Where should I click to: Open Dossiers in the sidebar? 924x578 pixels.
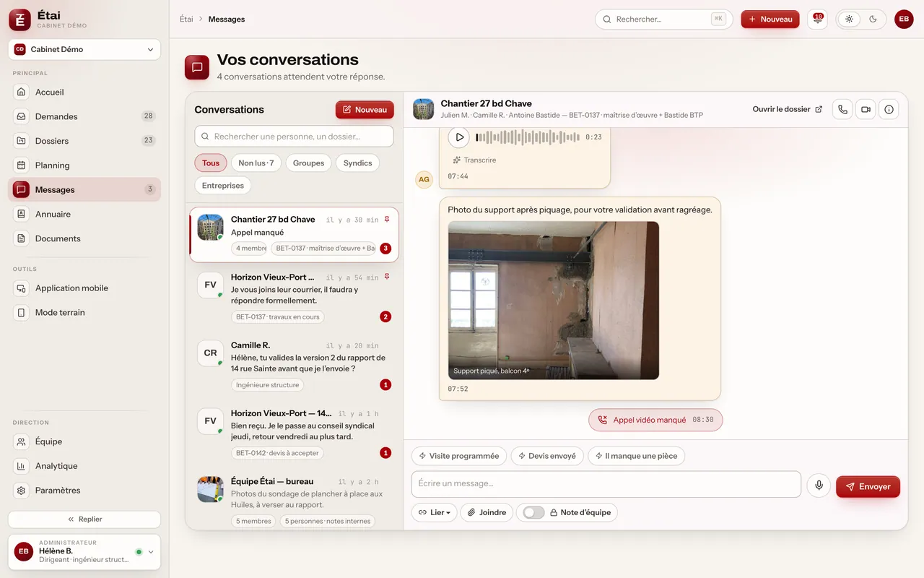coord(84,141)
